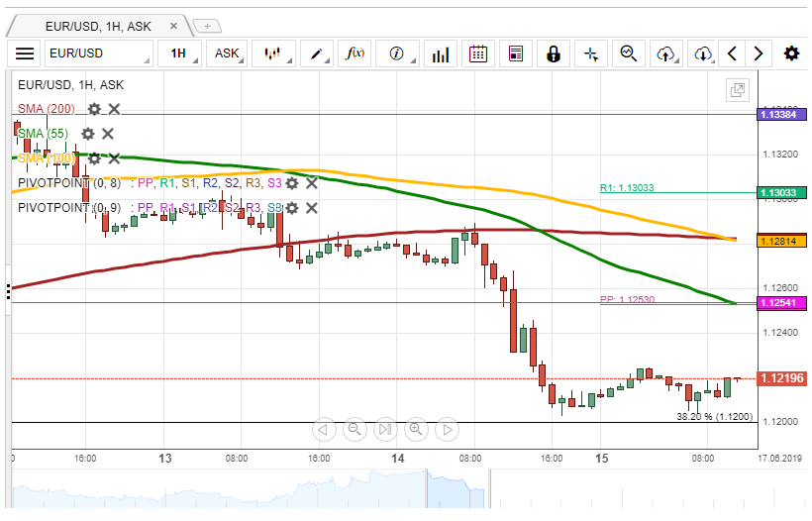Select the pencil drawing tool

tap(316, 53)
